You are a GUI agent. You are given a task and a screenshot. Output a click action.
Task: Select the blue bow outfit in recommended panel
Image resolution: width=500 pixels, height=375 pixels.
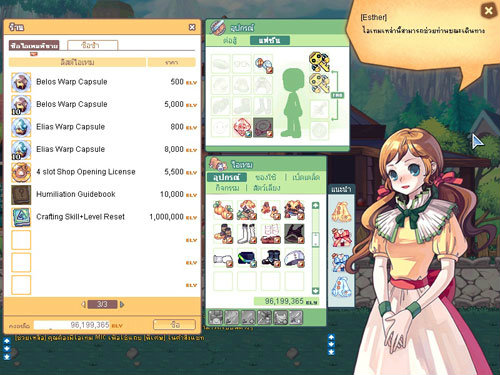pyautogui.click(x=341, y=262)
